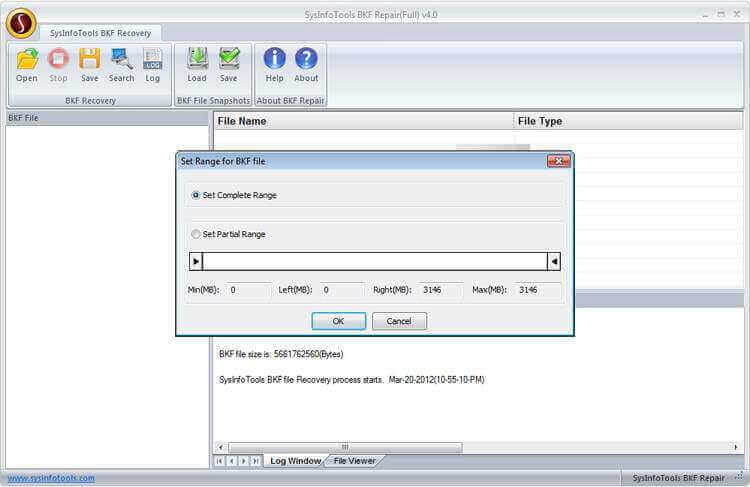The height and width of the screenshot is (487, 750).
Task: Click the Search magnifier icon
Action: pos(121,60)
